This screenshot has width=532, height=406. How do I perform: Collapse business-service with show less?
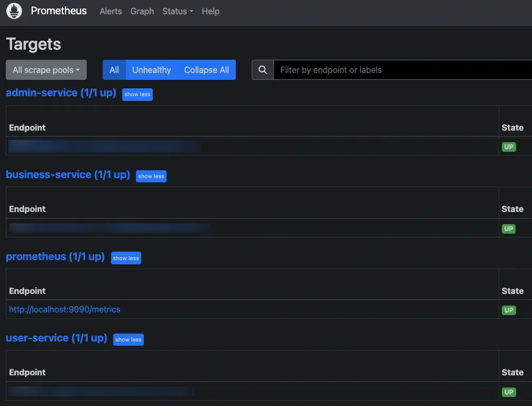[x=151, y=176]
